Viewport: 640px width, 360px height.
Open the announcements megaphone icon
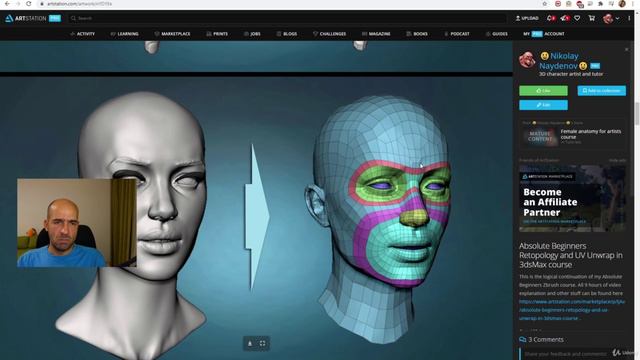click(x=564, y=18)
